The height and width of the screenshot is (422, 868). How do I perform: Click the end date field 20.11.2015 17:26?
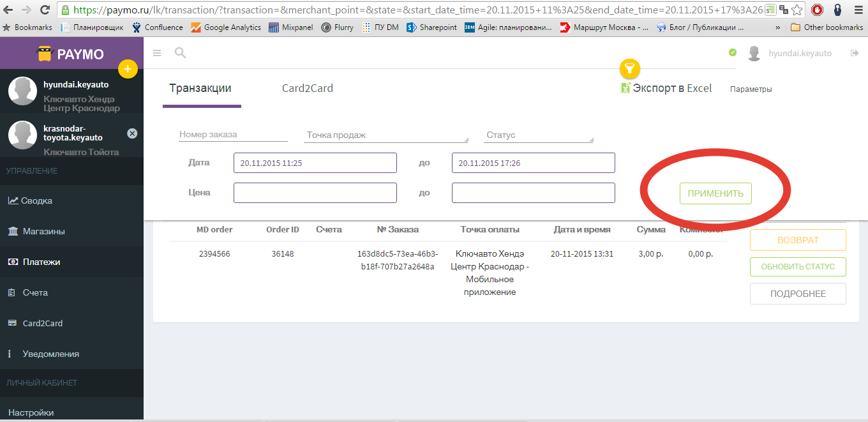(x=534, y=163)
